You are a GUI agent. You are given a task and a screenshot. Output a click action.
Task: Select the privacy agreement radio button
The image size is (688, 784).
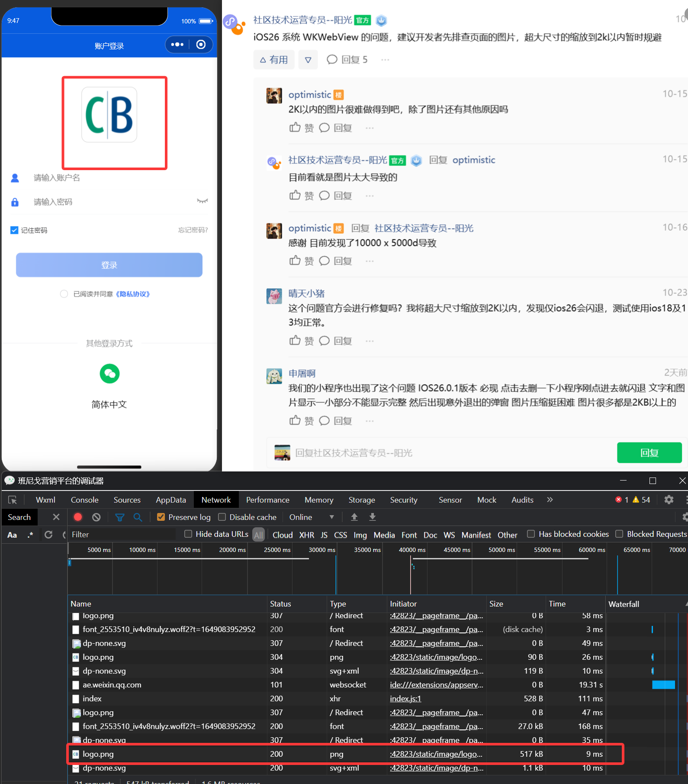(x=64, y=294)
